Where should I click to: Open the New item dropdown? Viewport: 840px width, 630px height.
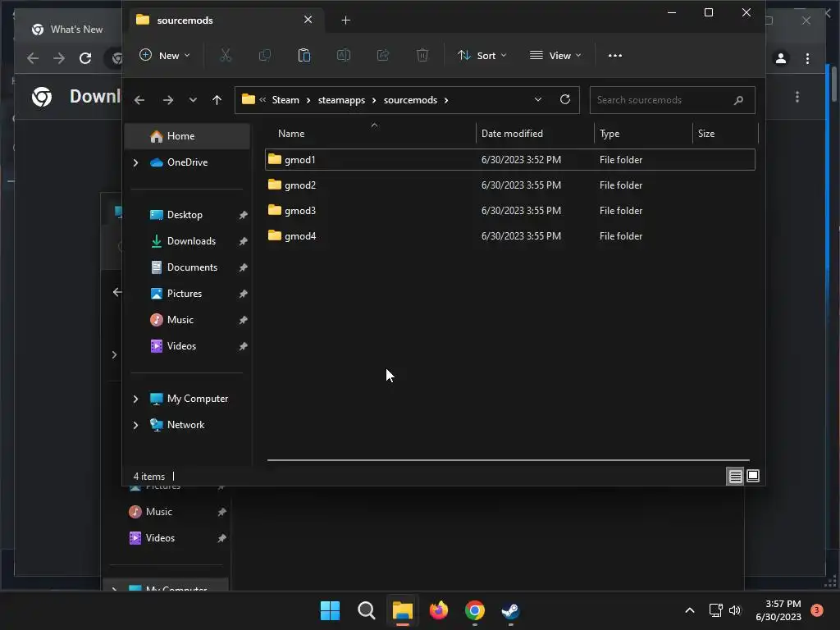(x=164, y=55)
